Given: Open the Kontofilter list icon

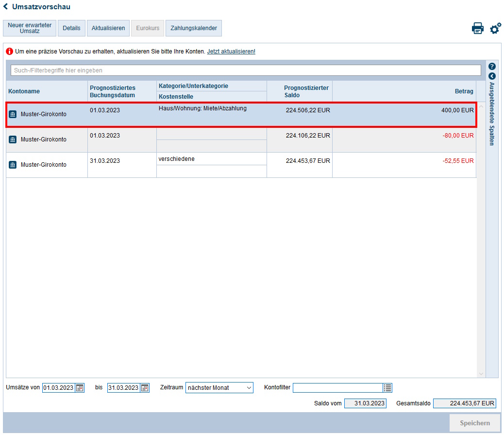Looking at the screenshot, I should coord(387,388).
